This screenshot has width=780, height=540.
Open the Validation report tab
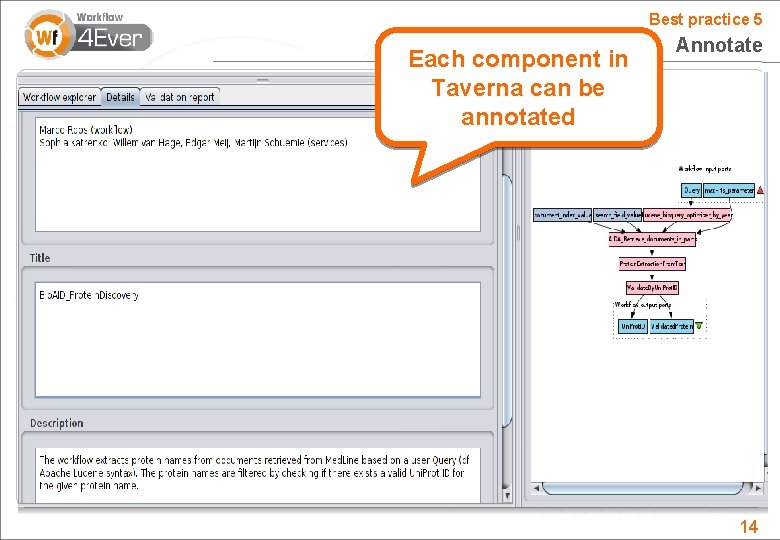coord(180,97)
